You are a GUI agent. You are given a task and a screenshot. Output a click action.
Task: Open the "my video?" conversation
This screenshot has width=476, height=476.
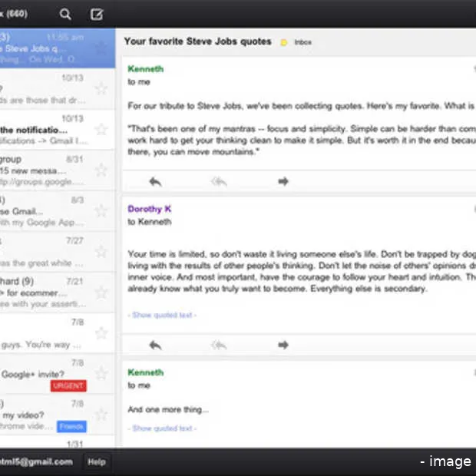click(58, 415)
